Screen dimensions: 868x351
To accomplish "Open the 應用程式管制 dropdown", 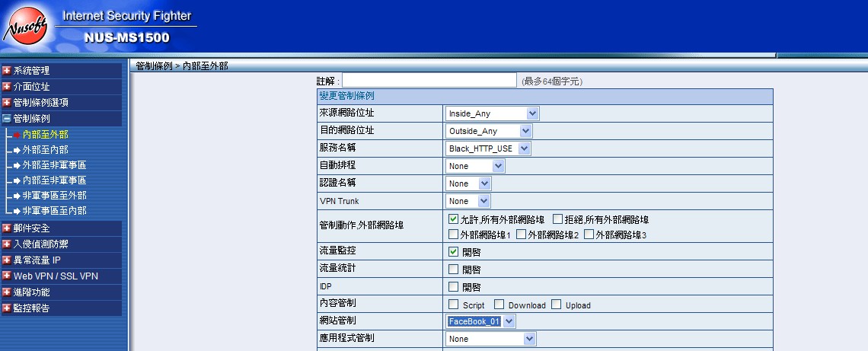I will (x=491, y=339).
